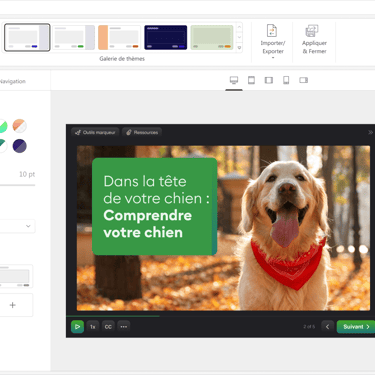Pick the orange sidebar theme thumbnail
This screenshot has height=375, width=375.
point(119,37)
